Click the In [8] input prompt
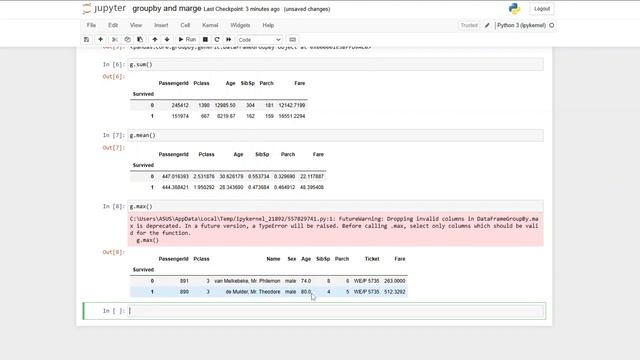Screen dimensions: 640x360 click(x=113, y=207)
